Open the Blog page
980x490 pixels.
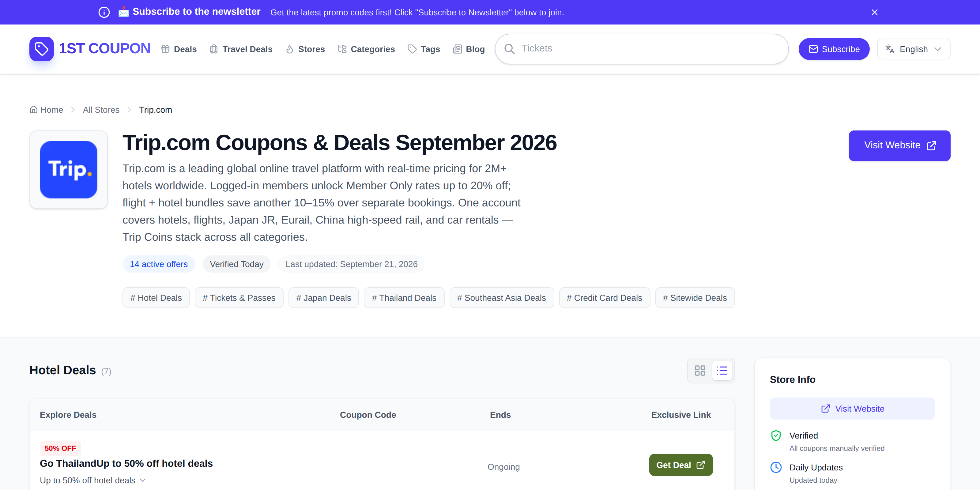pyautogui.click(x=469, y=49)
